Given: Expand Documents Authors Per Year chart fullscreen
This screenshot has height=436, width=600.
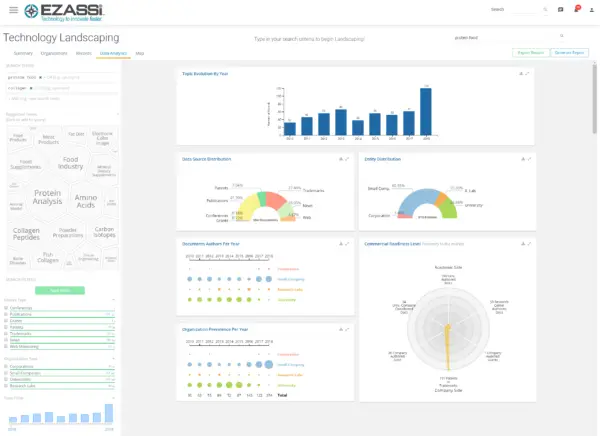Looking at the screenshot, I should [x=347, y=244].
